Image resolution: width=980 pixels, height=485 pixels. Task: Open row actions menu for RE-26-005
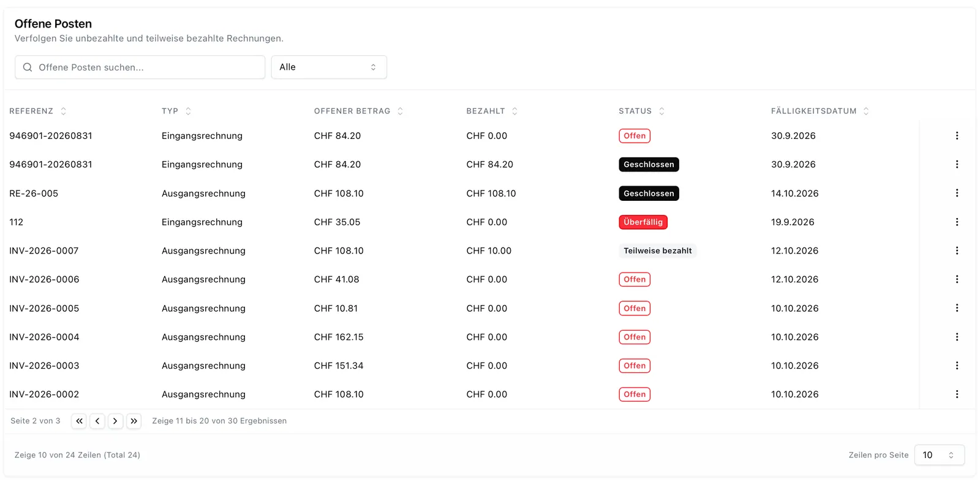[957, 193]
